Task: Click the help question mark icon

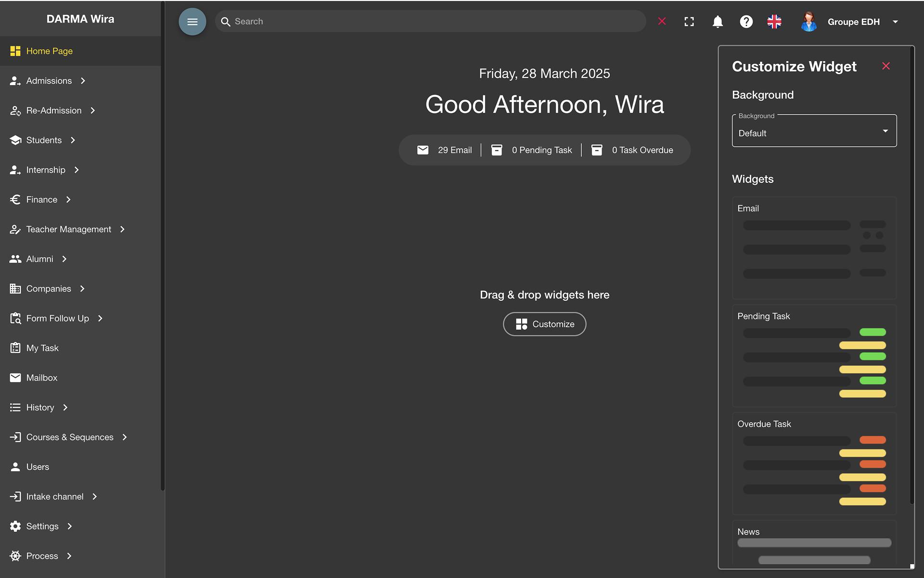Action: (x=746, y=22)
